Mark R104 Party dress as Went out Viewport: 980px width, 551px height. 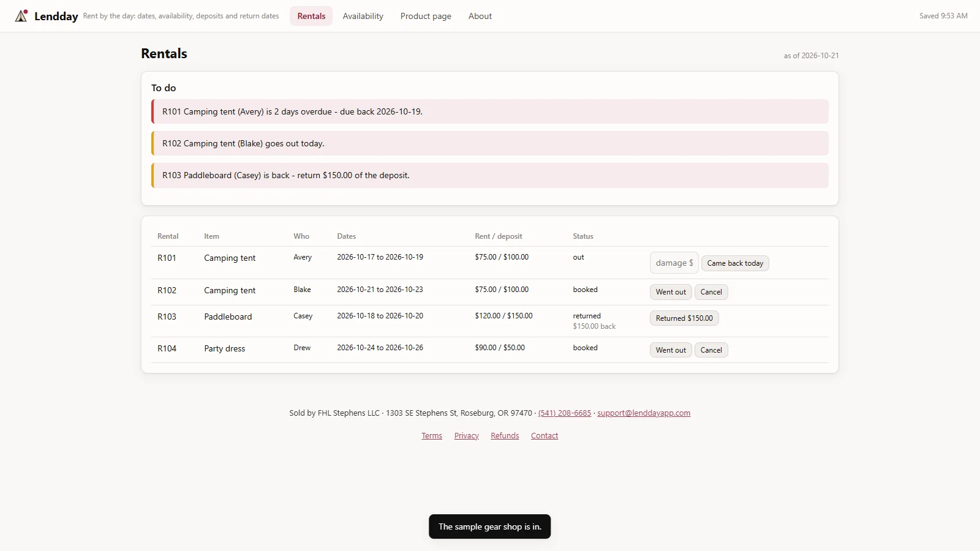[x=671, y=350]
